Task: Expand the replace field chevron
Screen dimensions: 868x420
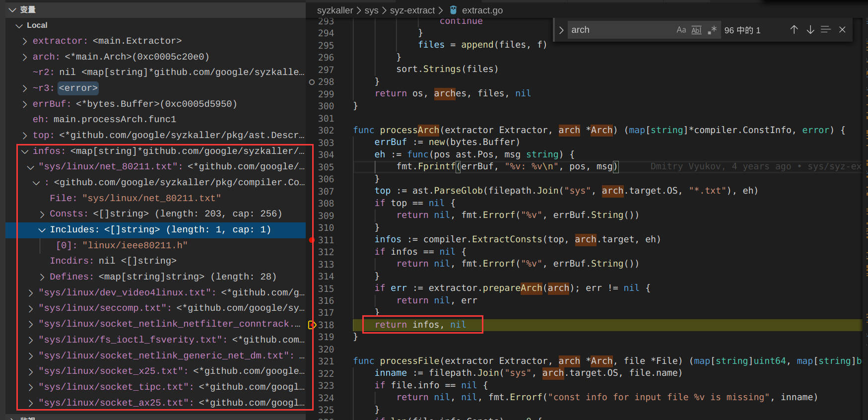Action: click(x=561, y=30)
